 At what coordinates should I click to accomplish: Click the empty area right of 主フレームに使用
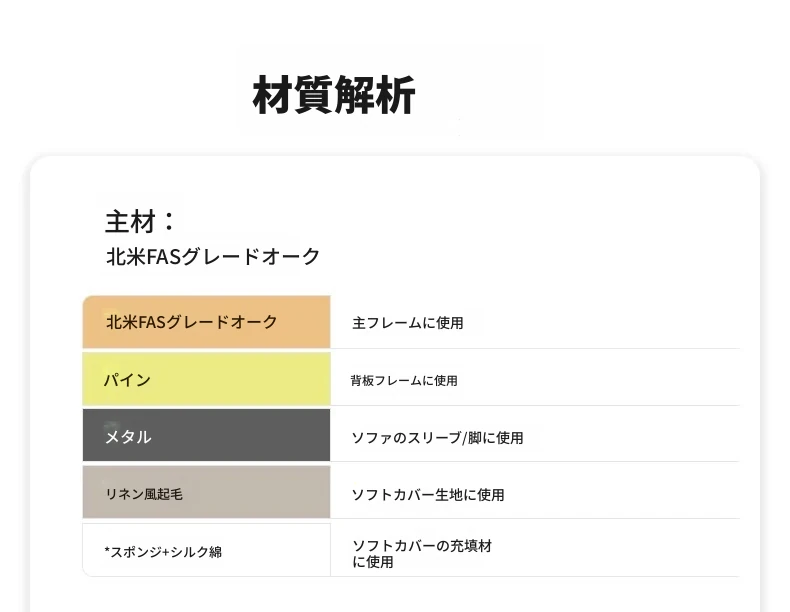tap(605, 322)
